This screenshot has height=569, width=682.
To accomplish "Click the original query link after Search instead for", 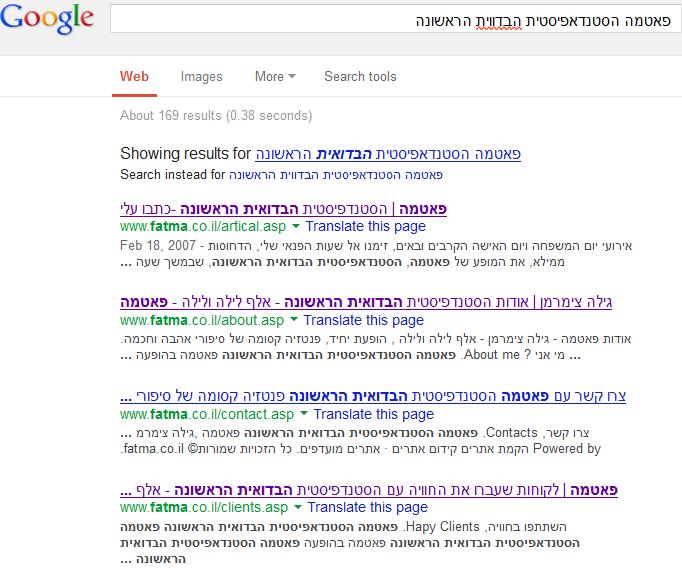I will pyautogui.click(x=336, y=174).
